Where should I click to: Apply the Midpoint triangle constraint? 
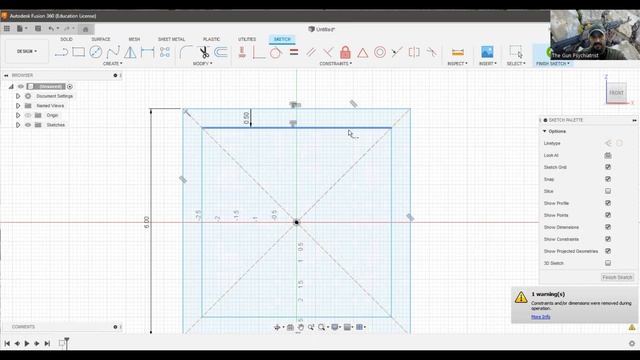pyautogui.click(x=362, y=52)
